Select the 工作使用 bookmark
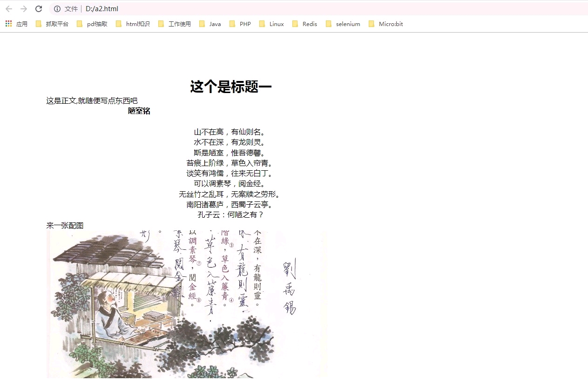This screenshot has width=588, height=388. click(174, 23)
